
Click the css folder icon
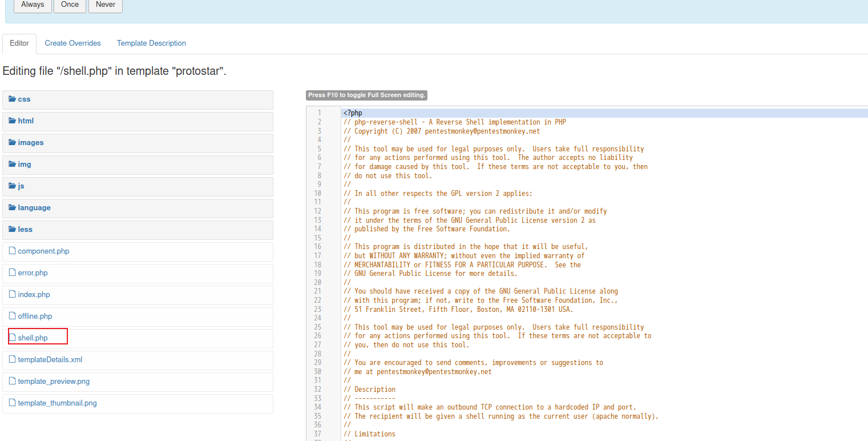coord(13,99)
